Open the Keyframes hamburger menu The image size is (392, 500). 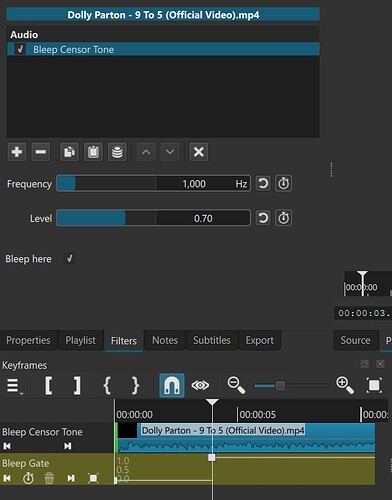pyautogui.click(x=14, y=386)
